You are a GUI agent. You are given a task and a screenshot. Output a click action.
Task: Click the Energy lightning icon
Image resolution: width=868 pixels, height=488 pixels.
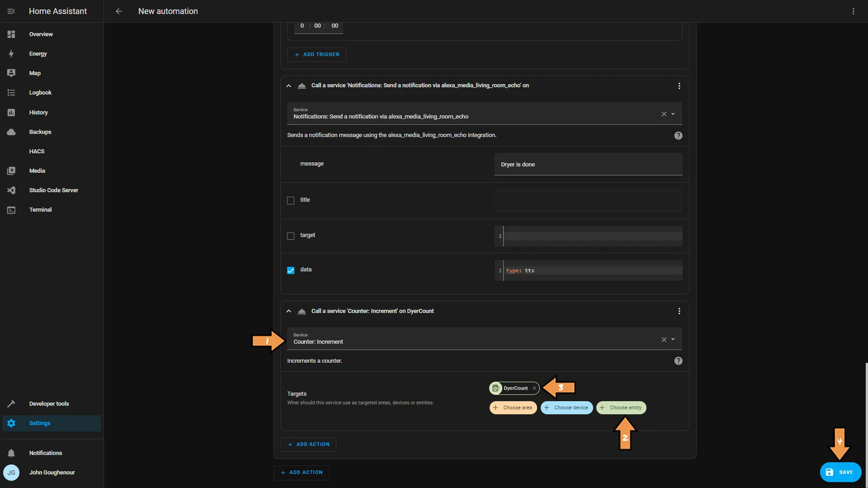[11, 54]
